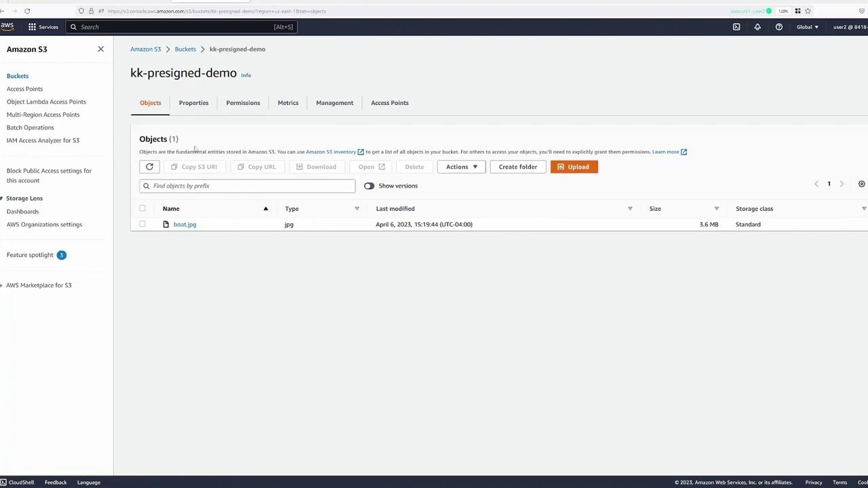Sort by Type column arrow
This screenshot has width=868, height=488.
tap(357, 209)
